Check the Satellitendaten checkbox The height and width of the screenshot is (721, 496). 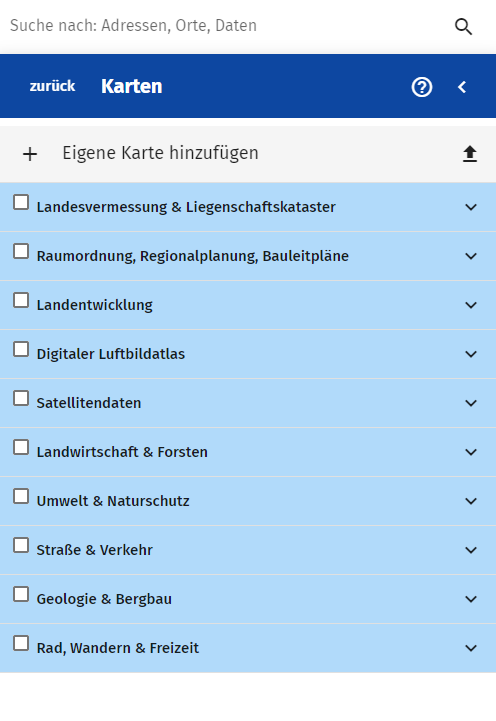21,399
